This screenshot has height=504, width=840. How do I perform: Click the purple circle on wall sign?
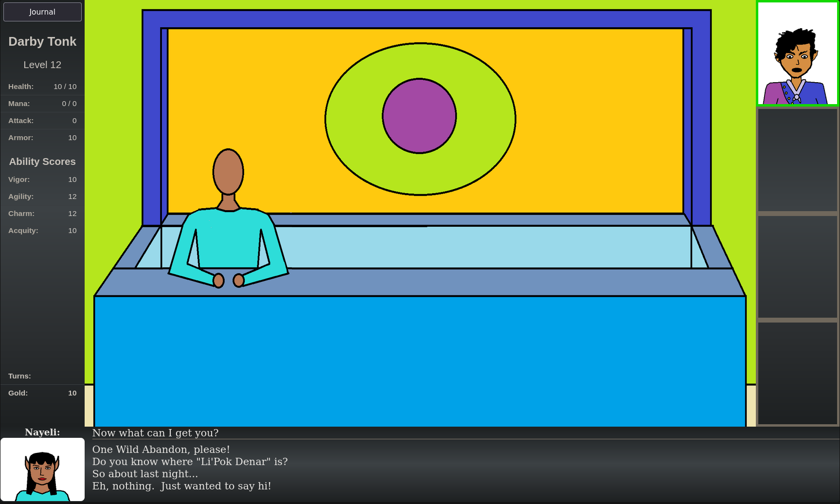click(419, 116)
